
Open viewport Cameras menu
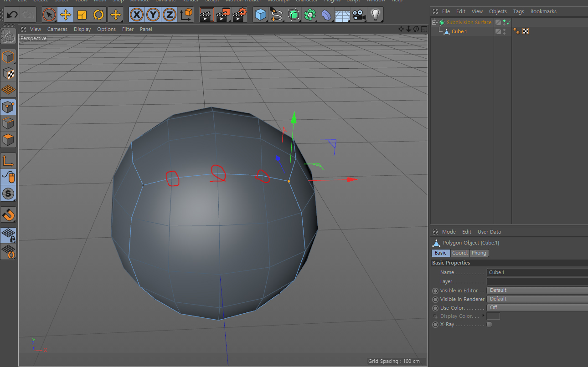pyautogui.click(x=57, y=29)
